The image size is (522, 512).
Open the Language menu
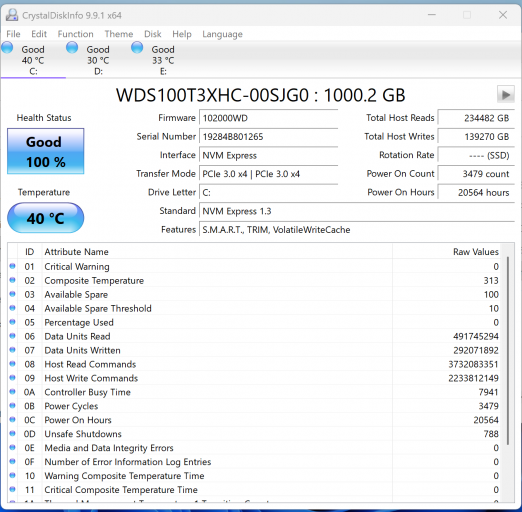point(223,34)
